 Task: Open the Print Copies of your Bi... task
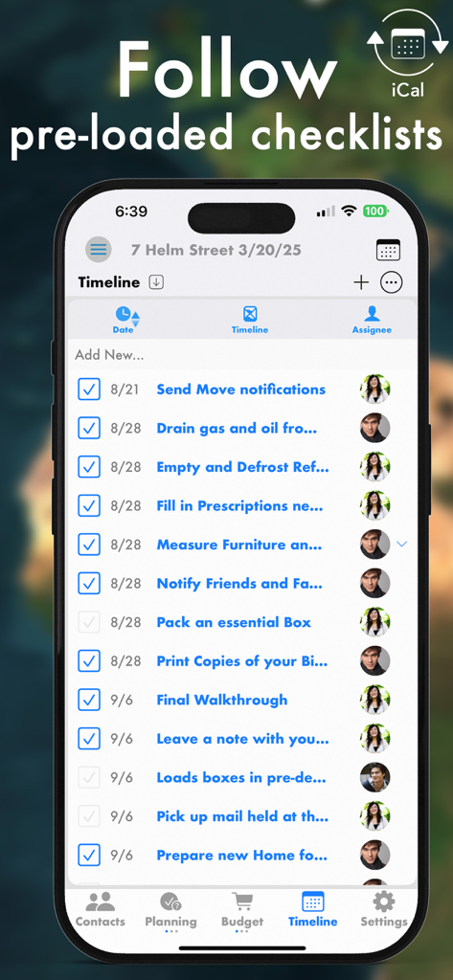242,660
